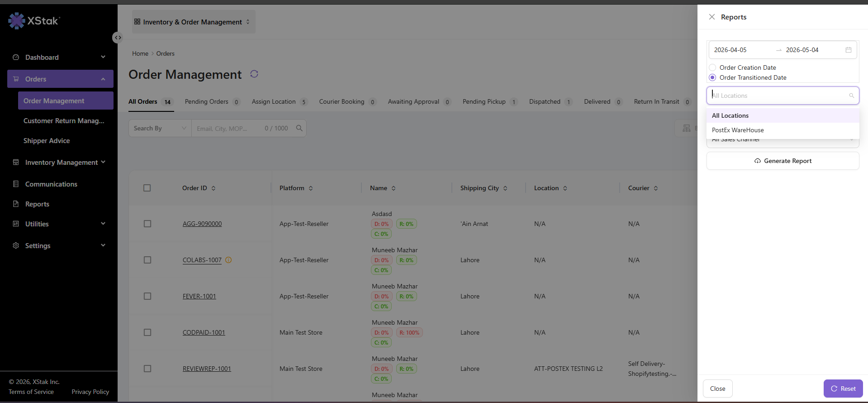Click warning info icon next to COLABS-1007

click(228, 260)
